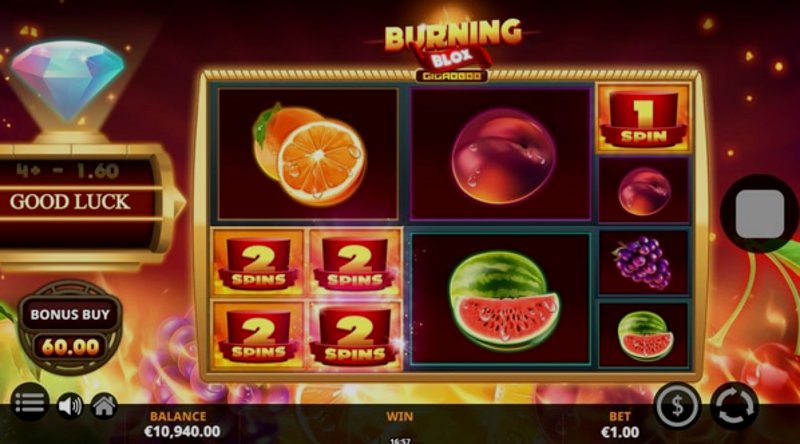
Task: Stop the spin with square button
Action: click(x=760, y=214)
